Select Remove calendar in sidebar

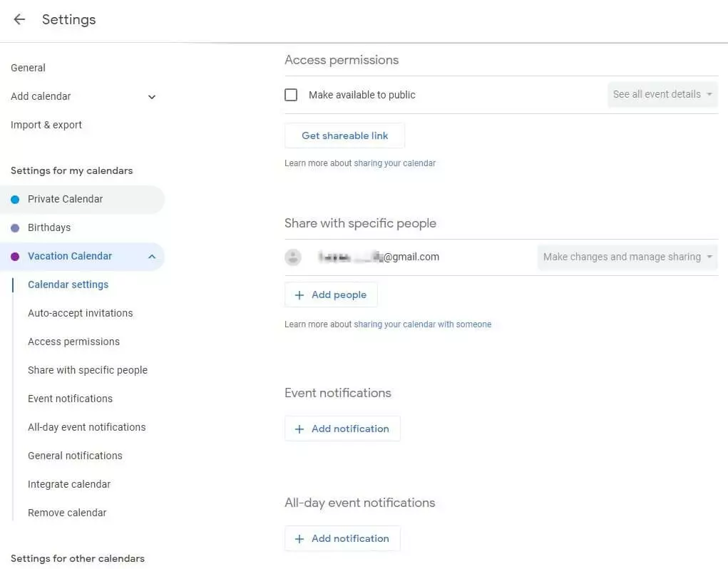point(67,513)
